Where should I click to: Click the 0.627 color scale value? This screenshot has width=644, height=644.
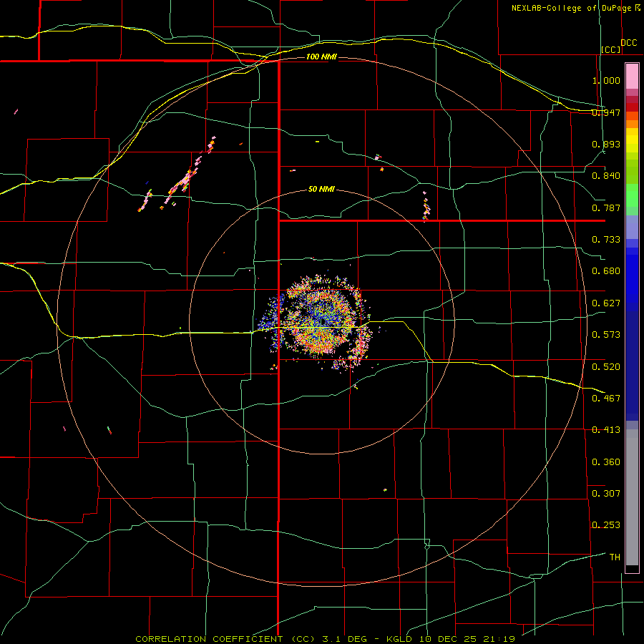coord(606,303)
